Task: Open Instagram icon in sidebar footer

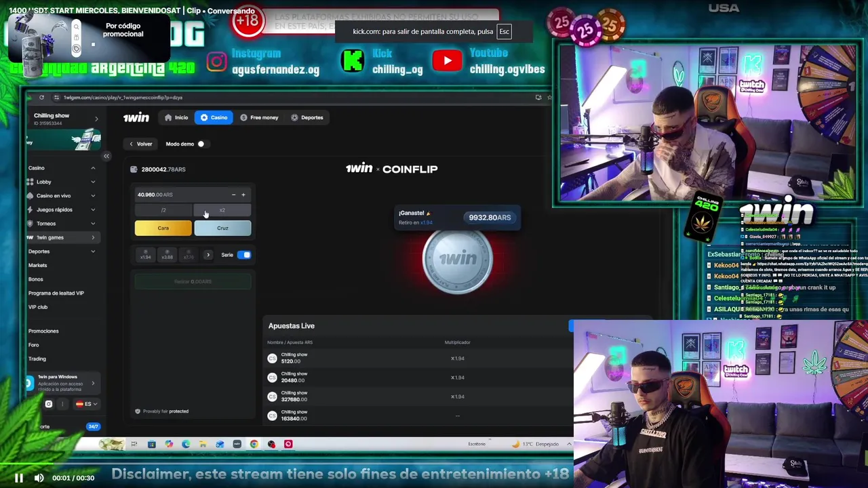Action: pyautogui.click(x=49, y=404)
